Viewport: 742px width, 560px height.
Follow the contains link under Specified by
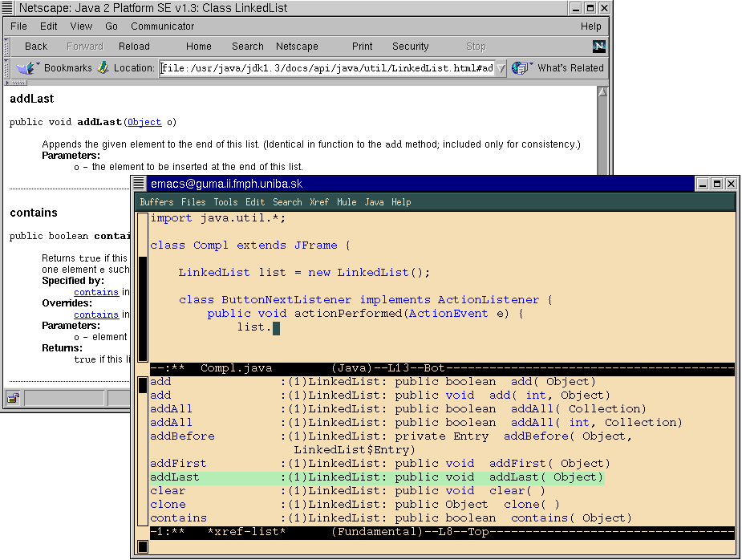96,292
